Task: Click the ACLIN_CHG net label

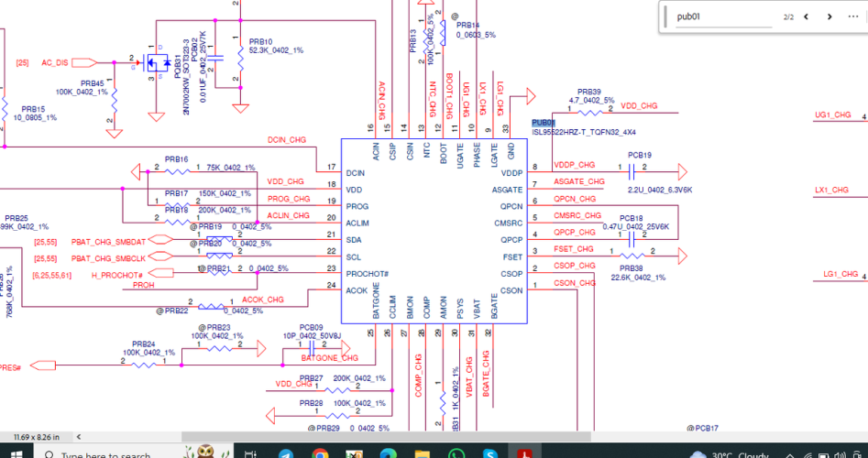Action: click(289, 215)
